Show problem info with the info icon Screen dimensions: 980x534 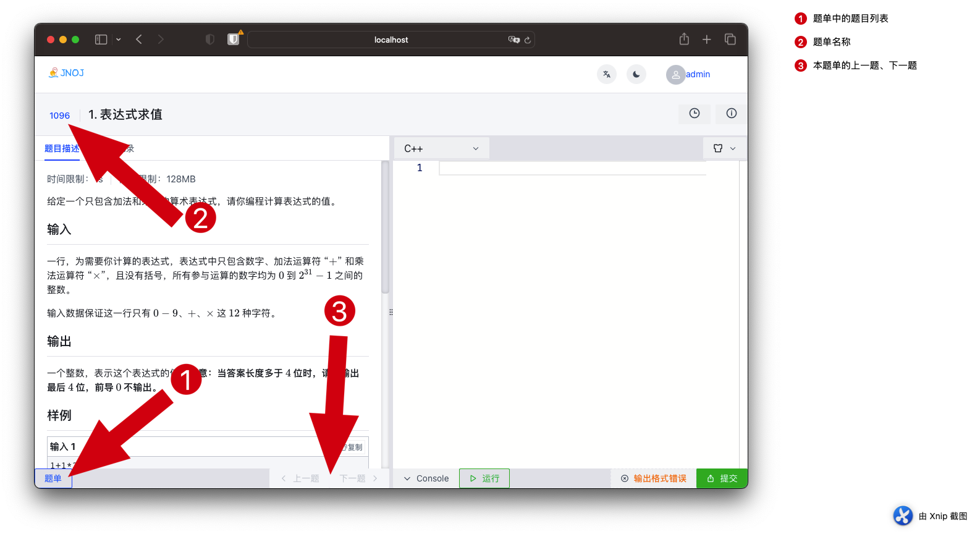tap(732, 113)
